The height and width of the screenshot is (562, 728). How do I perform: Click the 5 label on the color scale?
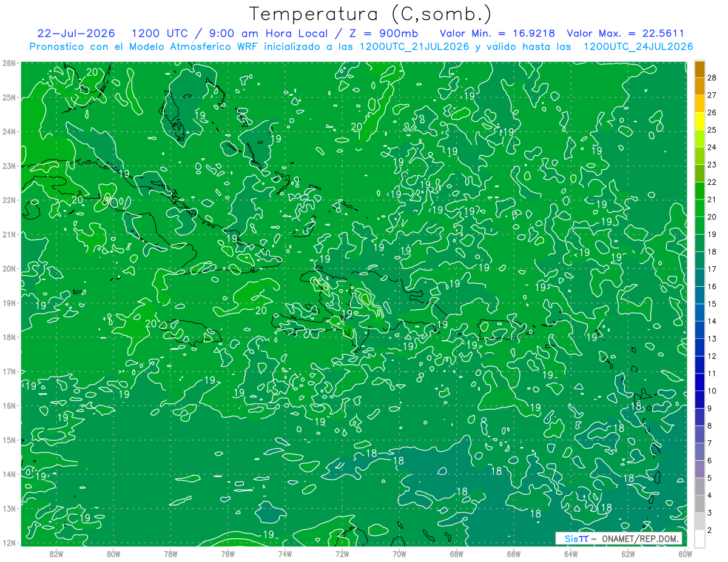tap(710, 478)
